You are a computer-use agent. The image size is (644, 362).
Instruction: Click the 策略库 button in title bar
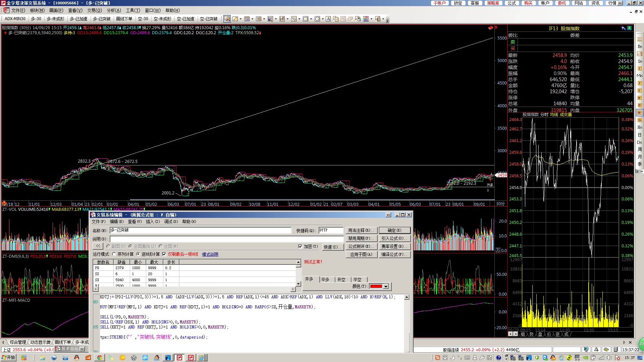tap(493, 3)
